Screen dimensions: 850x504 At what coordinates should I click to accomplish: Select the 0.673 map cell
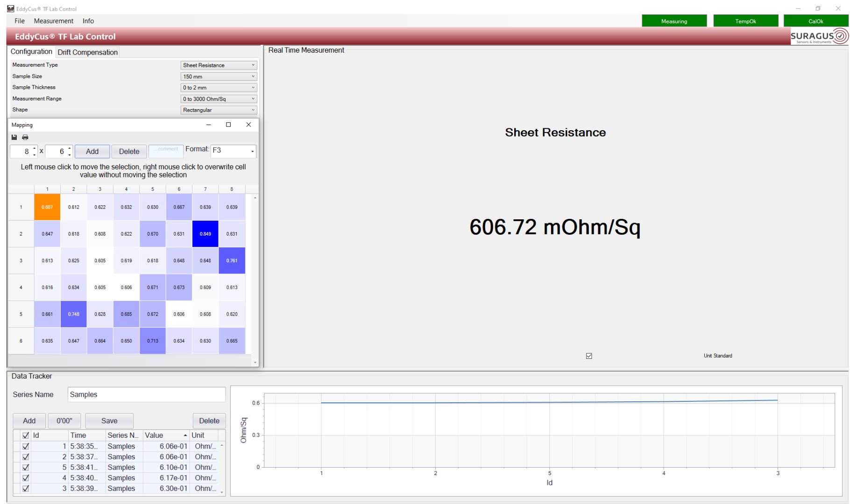(179, 287)
